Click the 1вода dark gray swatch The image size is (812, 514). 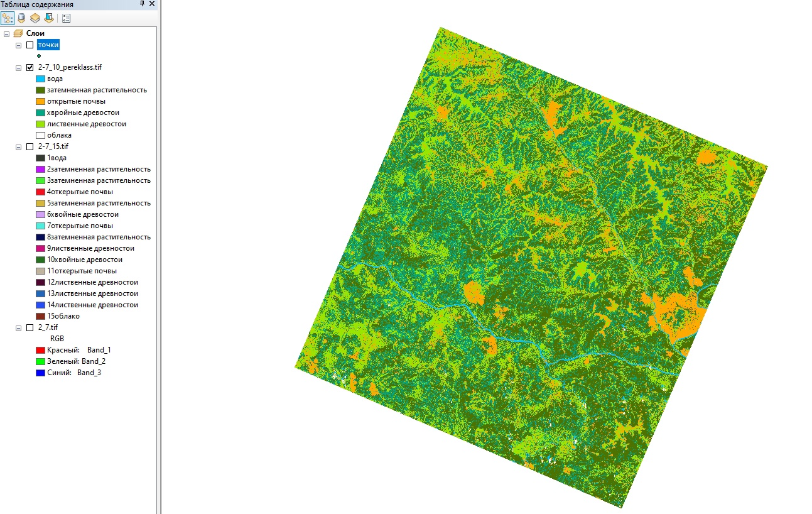pos(41,158)
